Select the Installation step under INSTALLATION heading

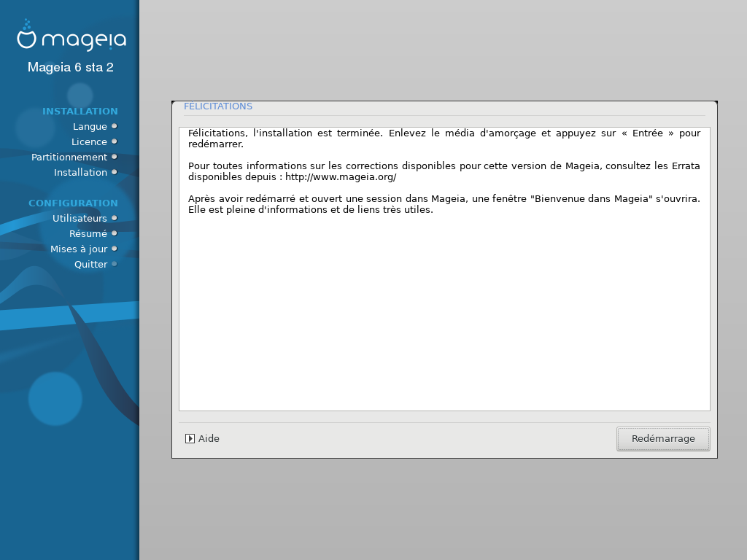[x=80, y=172]
